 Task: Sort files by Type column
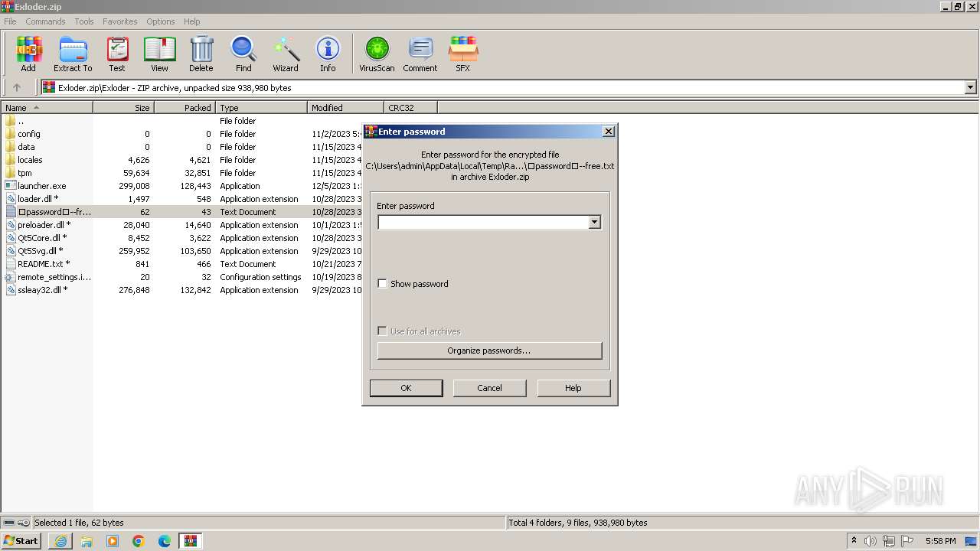point(262,108)
